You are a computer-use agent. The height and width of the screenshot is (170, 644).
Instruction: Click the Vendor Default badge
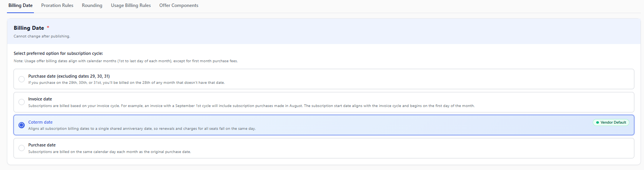click(611, 122)
